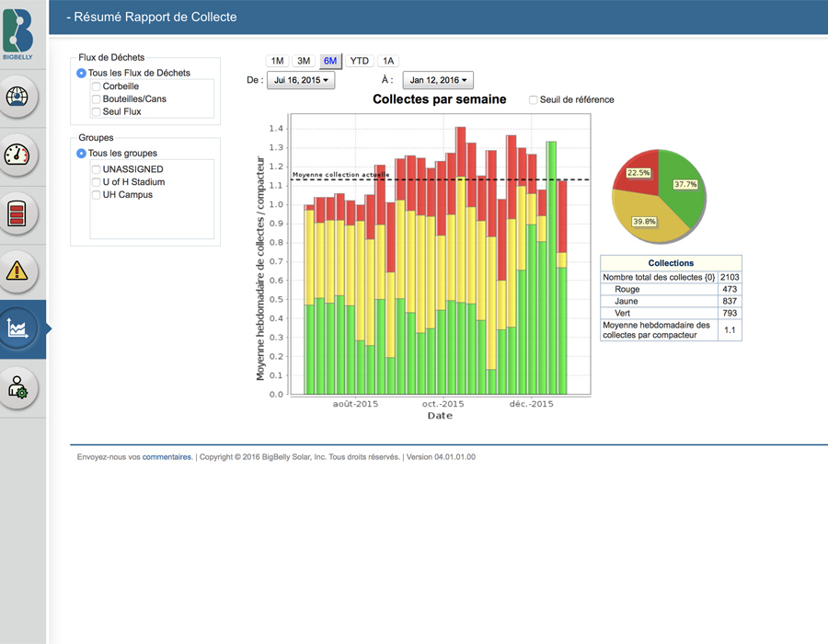Open the warning alerts icon

click(18, 271)
